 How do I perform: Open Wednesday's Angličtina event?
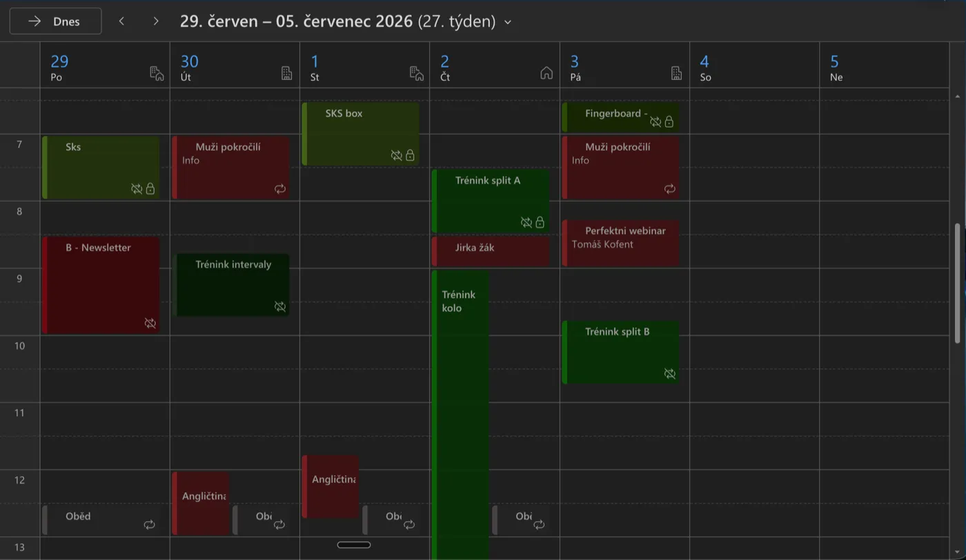pos(330,487)
